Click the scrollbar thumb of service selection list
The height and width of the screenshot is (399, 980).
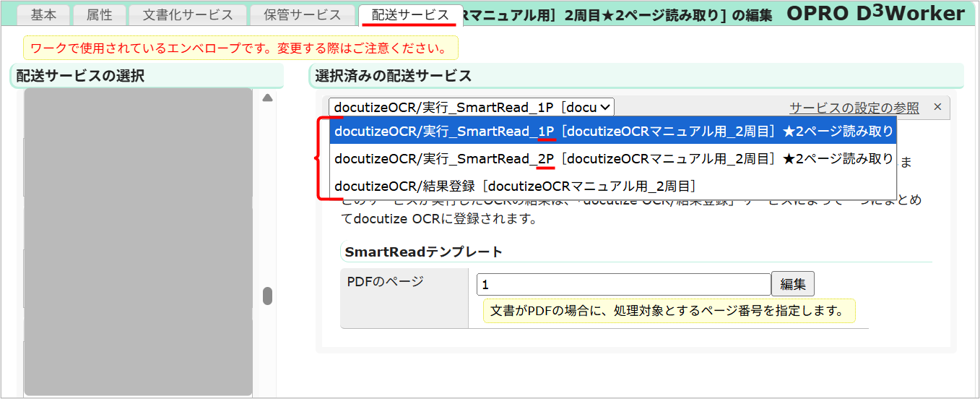(x=267, y=296)
